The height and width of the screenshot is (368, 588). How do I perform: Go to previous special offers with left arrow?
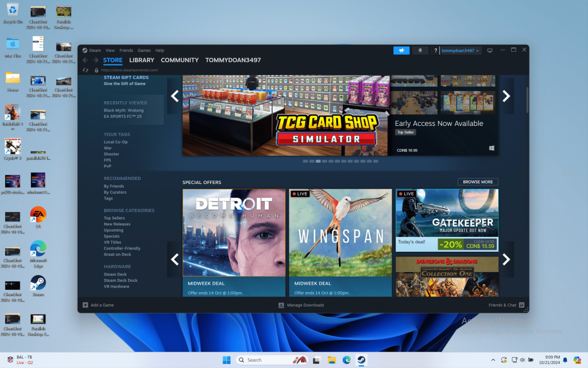[175, 259]
